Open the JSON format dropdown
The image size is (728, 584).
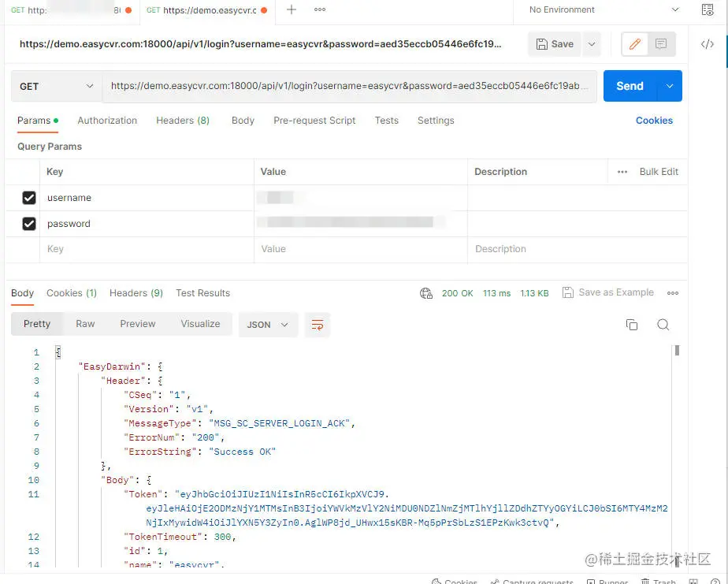[268, 325]
